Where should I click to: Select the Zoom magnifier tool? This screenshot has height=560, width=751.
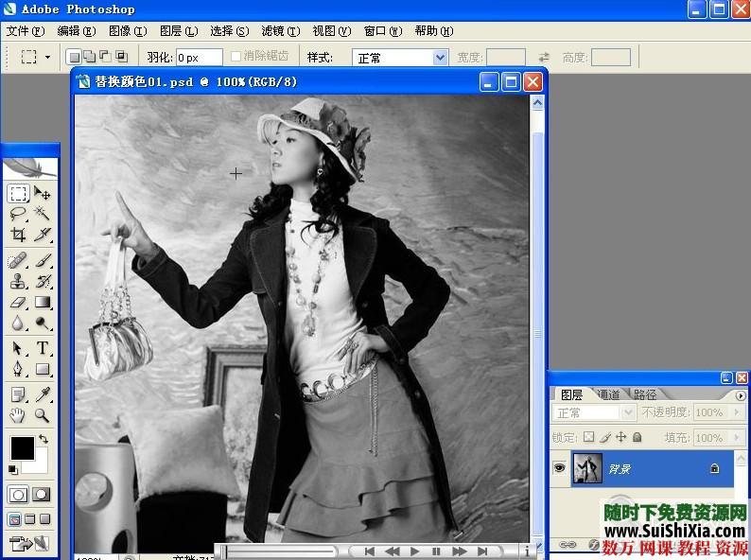(43, 415)
